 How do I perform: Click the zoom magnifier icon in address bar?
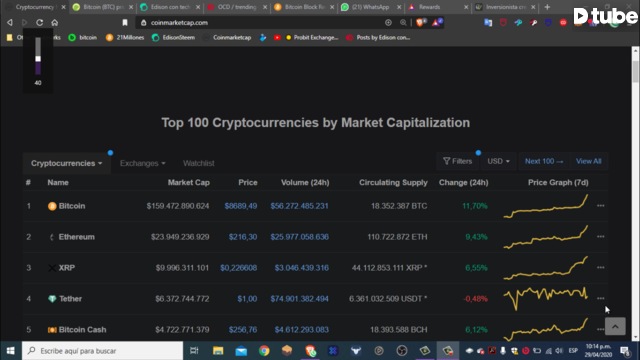click(x=403, y=23)
